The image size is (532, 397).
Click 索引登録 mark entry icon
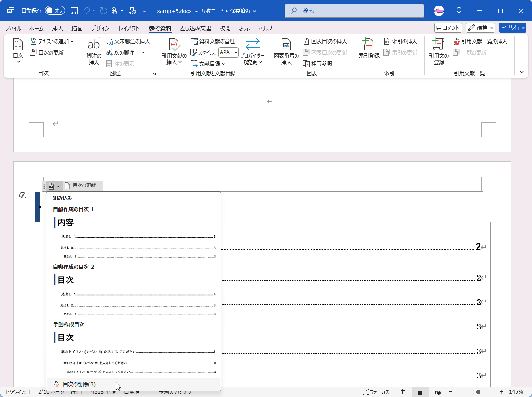pyautogui.click(x=369, y=48)
